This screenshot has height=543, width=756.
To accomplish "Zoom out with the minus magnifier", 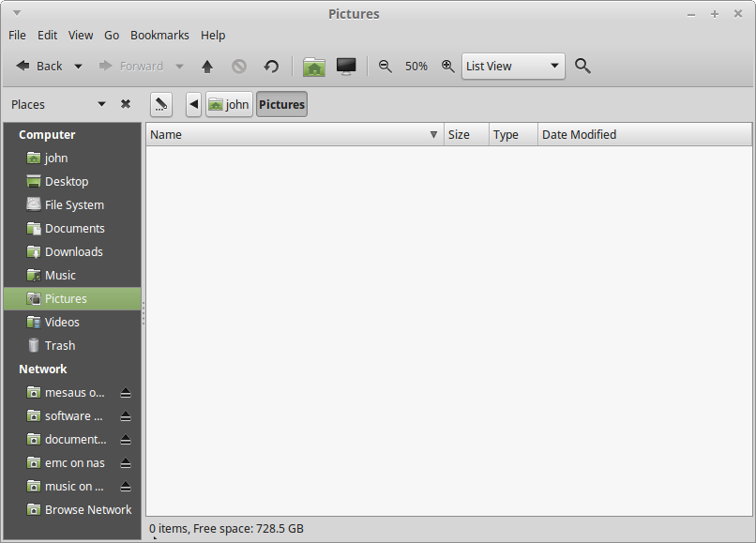I will pyautogui.click(x=385, y=66).
